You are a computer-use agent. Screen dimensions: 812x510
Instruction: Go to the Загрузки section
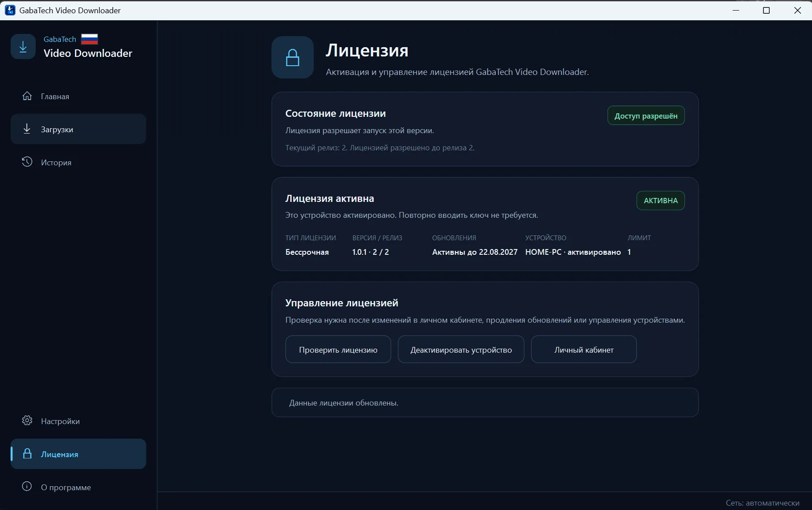pos(78,129)
